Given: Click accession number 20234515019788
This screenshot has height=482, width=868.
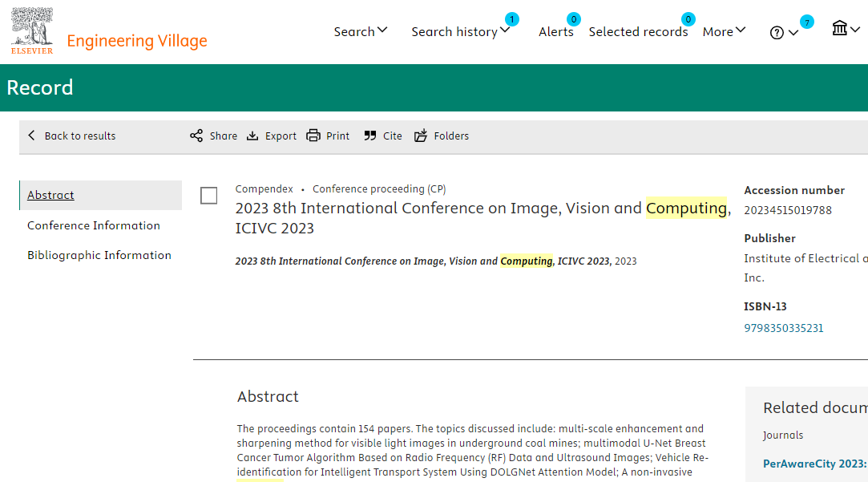Looking at the screenshot, I should pyautogui.click(x=788, y=210).
